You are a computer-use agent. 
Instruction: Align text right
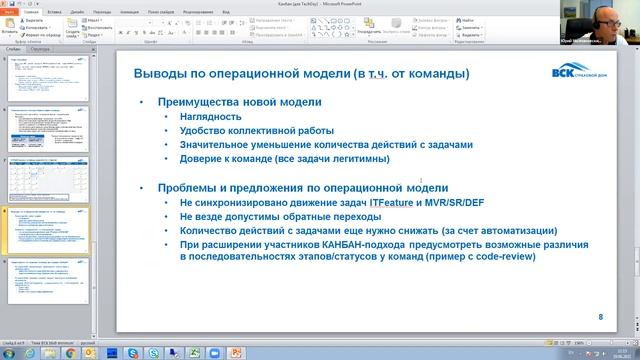(214, 32)
